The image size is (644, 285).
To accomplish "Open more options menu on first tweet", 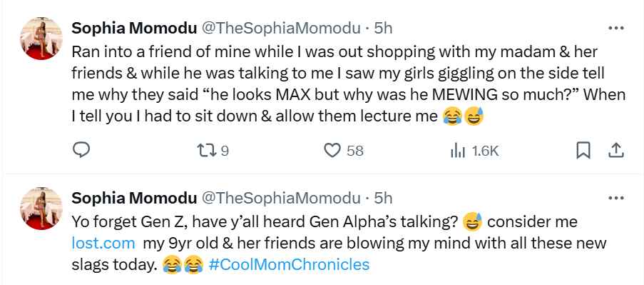I will (x=615, y=29).
